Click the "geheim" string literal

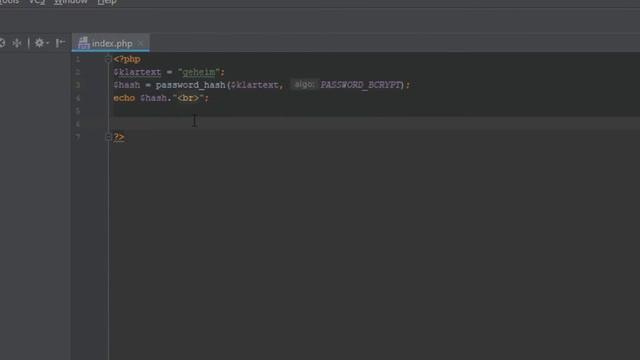[199, 72]
